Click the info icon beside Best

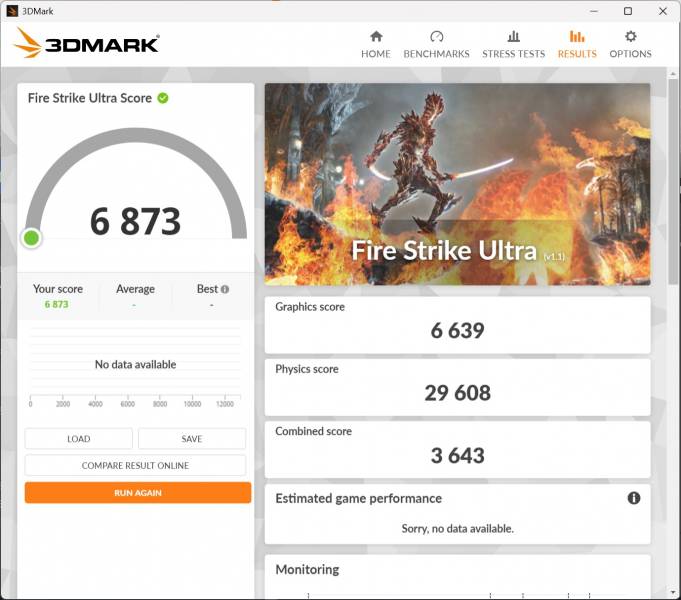pos(225,289)
